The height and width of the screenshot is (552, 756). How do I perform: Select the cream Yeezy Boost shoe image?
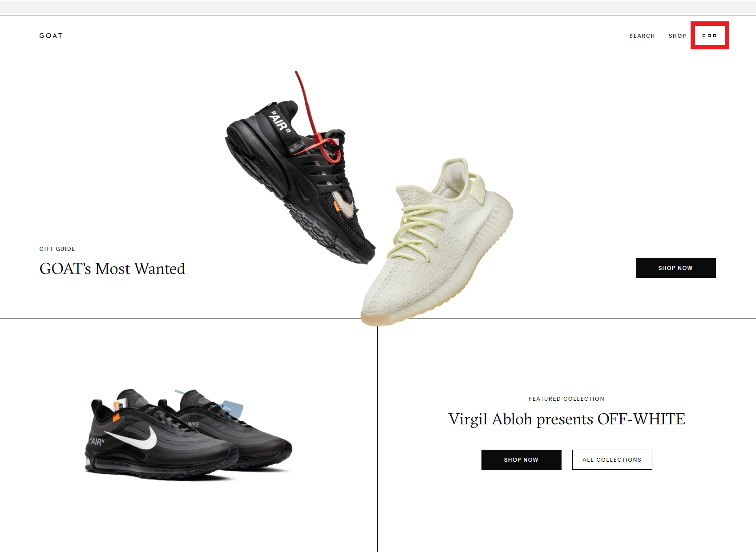tap(436, 242)
